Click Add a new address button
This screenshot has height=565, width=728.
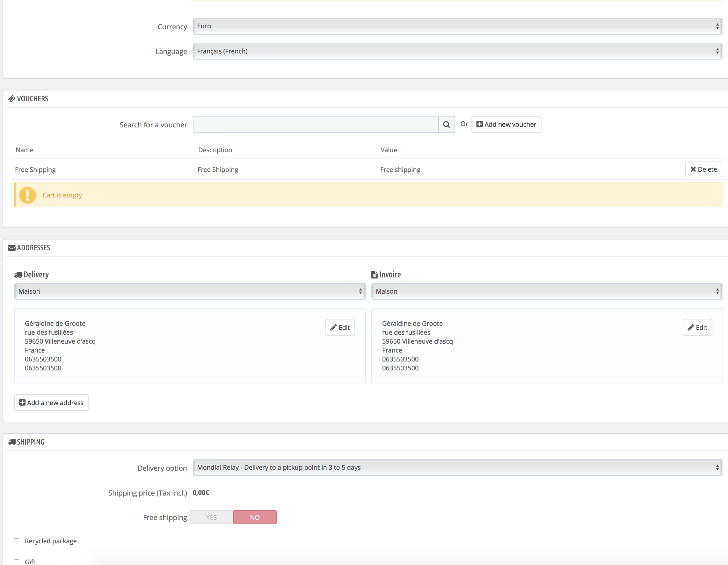[x=51, y=403]
